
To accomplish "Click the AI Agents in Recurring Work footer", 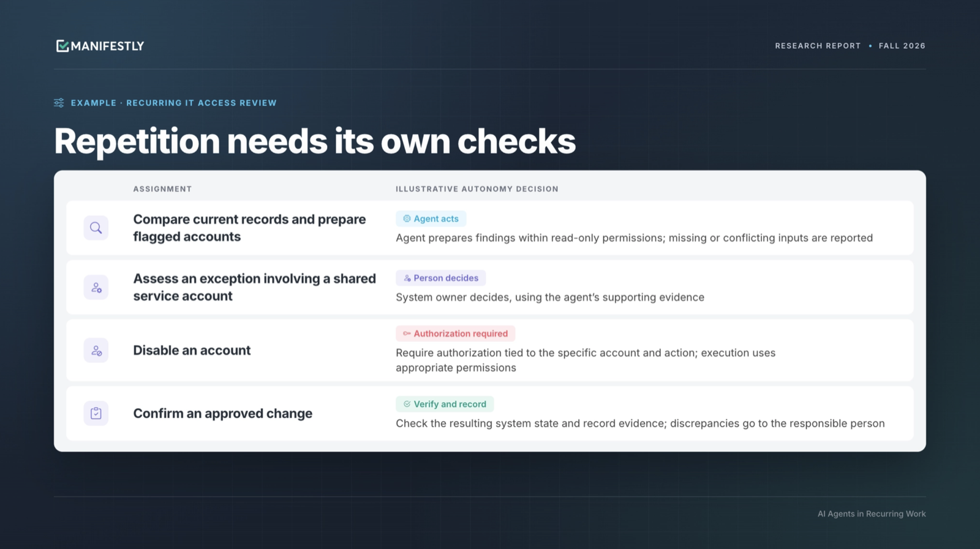I will coord(872,514).
